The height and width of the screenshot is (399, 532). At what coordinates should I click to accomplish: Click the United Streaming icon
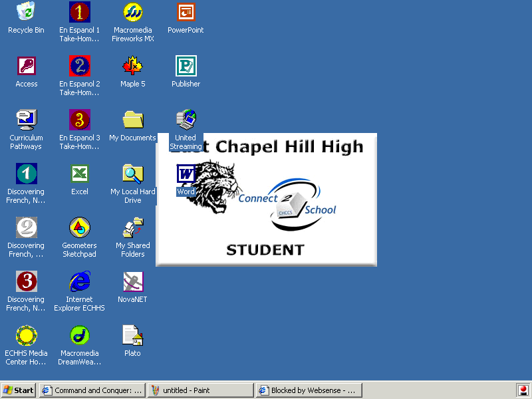point(186,120)
